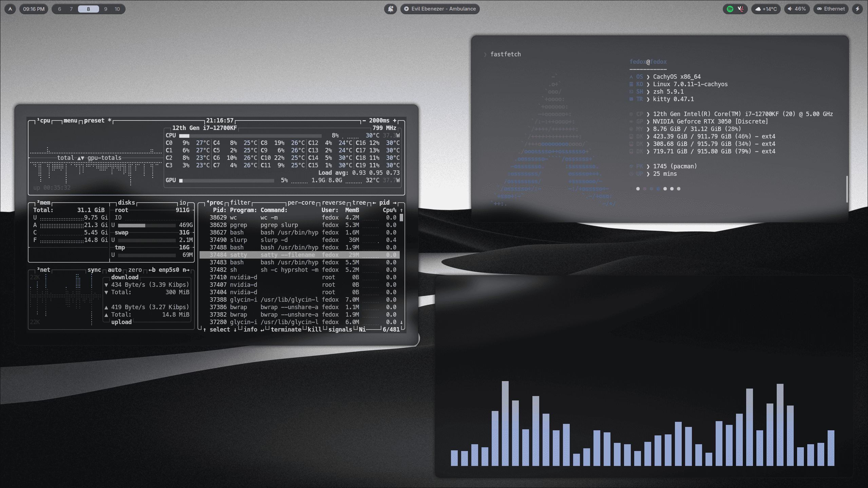Toggle tree view in proc panel
Viewport: 868px width, 488px height.
(x=359, y=203)
